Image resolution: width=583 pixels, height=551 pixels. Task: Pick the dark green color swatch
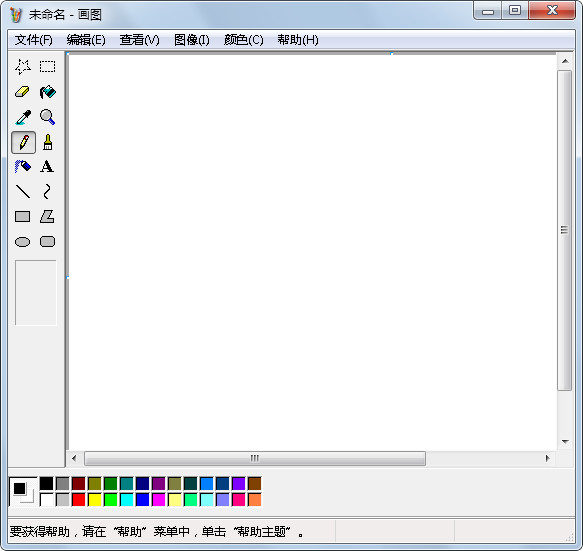click(x=111, y=484)
